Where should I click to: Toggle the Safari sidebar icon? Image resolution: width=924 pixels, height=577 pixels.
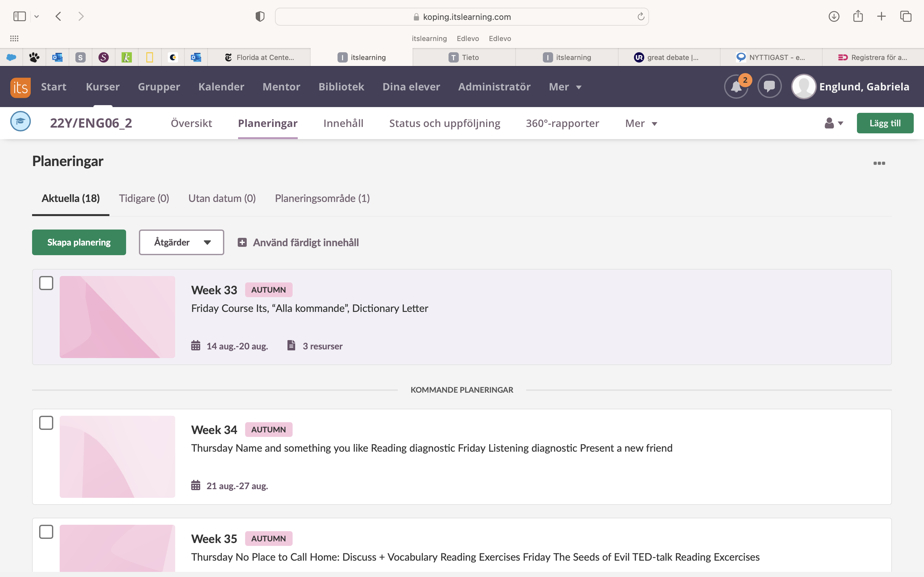click(x=20, y=16)
